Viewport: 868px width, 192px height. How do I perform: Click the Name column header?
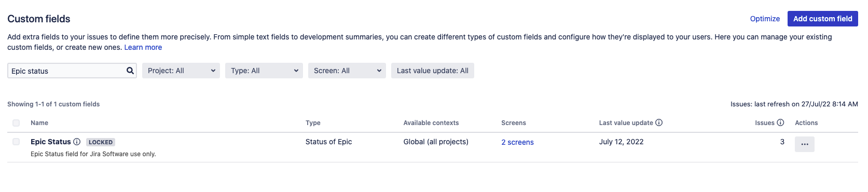(x=39, y=123)
